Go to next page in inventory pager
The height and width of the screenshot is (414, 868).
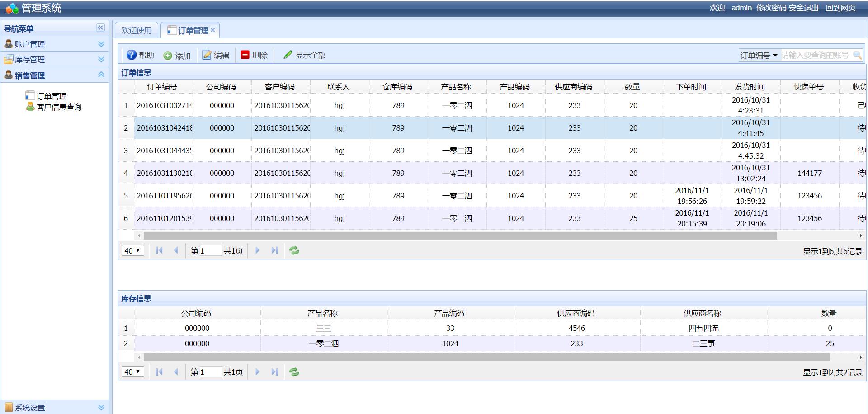click(x=258, y=372)
